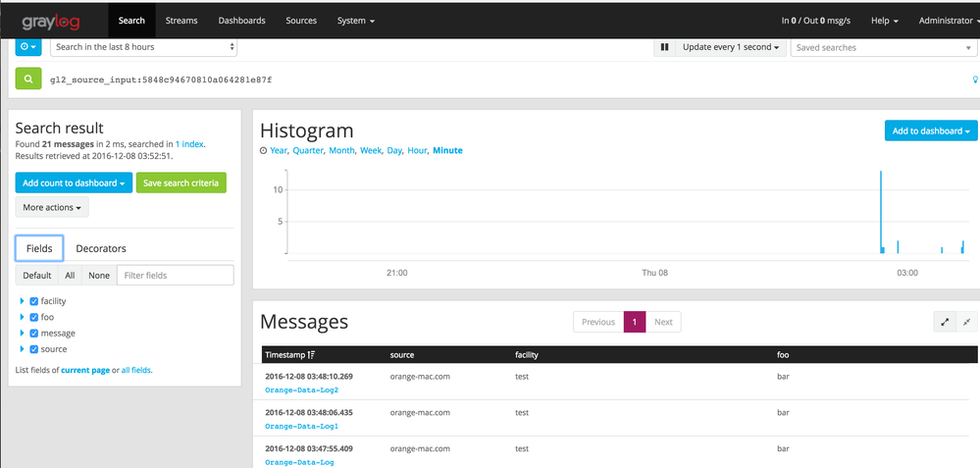Click 'Save search criteria' button
Image resolution: width=980 pixels, height=468 pixels.
click(x=181, y=183)
